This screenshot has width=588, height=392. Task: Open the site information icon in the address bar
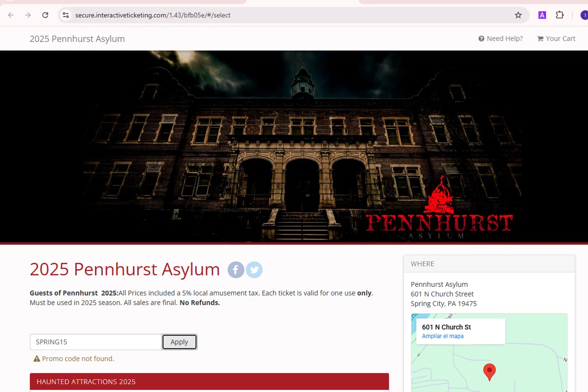[x=66, y=15]
